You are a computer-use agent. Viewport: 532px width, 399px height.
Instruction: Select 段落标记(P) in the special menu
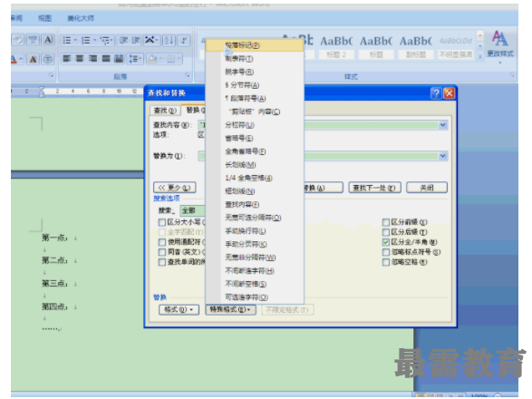255,45
